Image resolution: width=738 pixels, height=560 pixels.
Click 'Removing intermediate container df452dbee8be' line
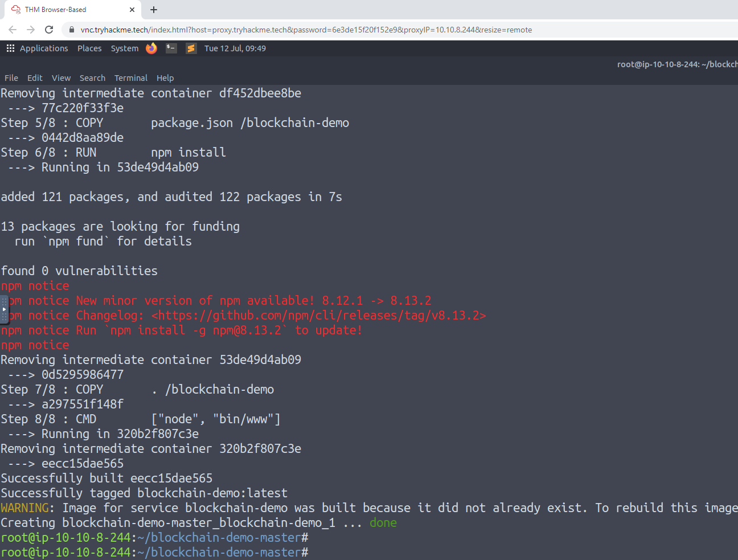(x=151, y=93)
